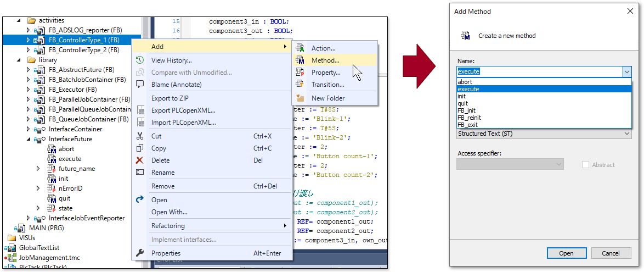Click the Open arrow icon
The height and width of the screenshot is (272, 644).
click(x=140, y=199)
